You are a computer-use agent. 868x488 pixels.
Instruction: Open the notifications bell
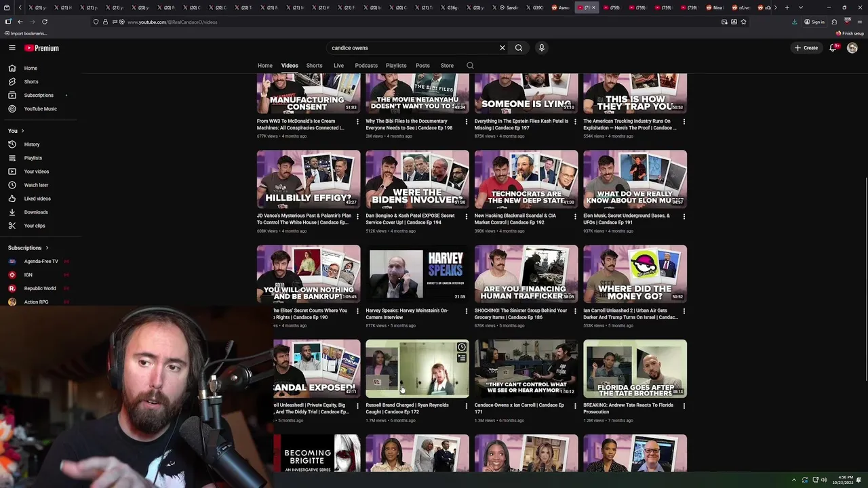(833, 48)
